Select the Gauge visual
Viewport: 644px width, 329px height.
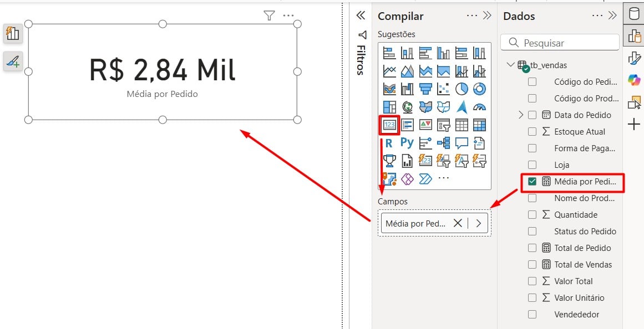480,106
